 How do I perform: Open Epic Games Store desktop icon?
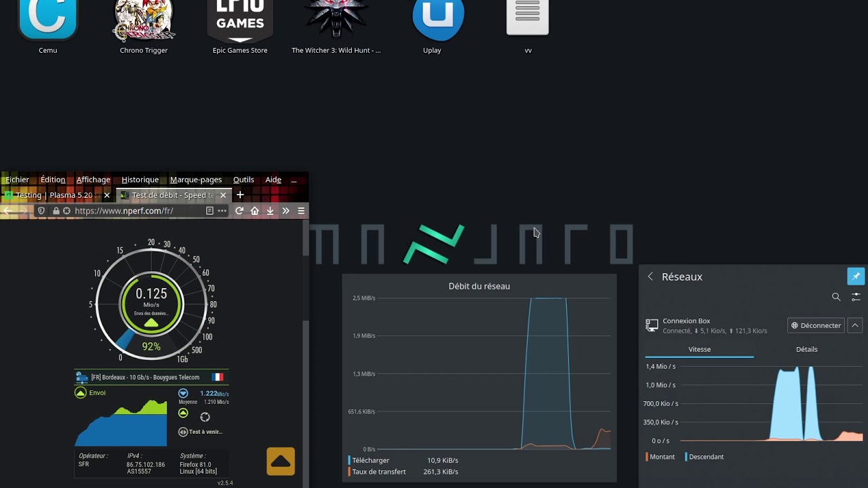[240, 27]
